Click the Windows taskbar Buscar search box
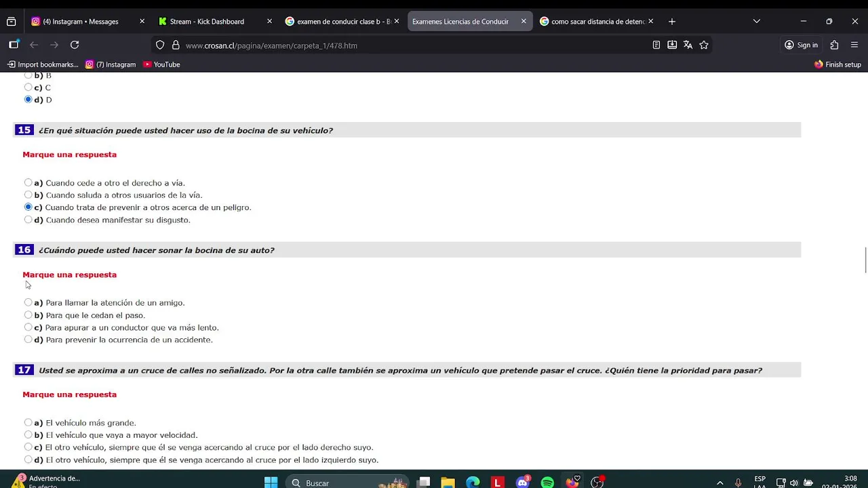 (x=348, y=483)
